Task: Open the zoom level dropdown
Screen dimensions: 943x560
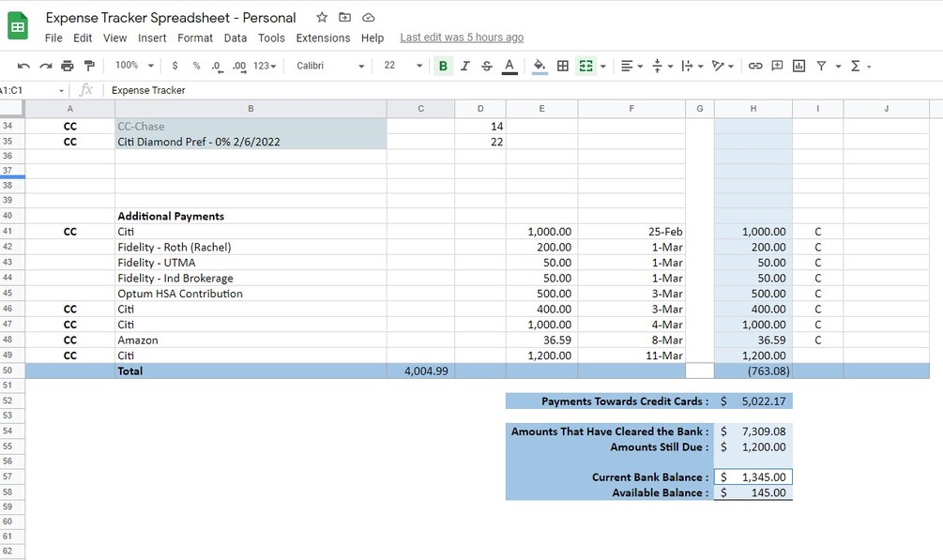Action: point(135,65)
